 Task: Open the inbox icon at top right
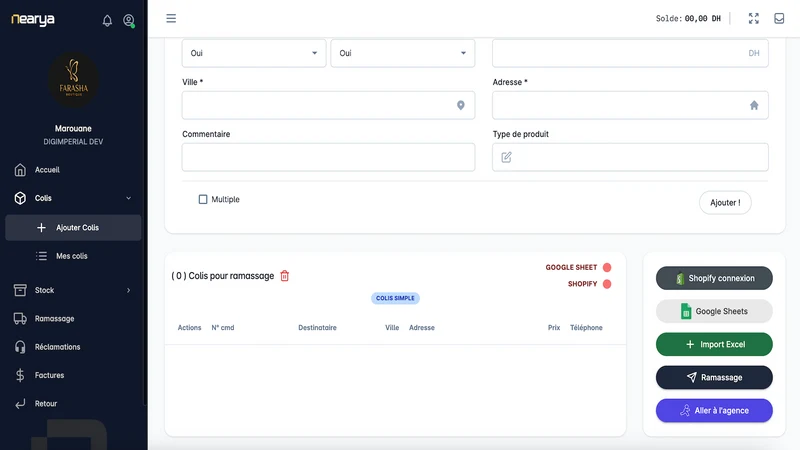pyautogui.click(x=779, y=18)
